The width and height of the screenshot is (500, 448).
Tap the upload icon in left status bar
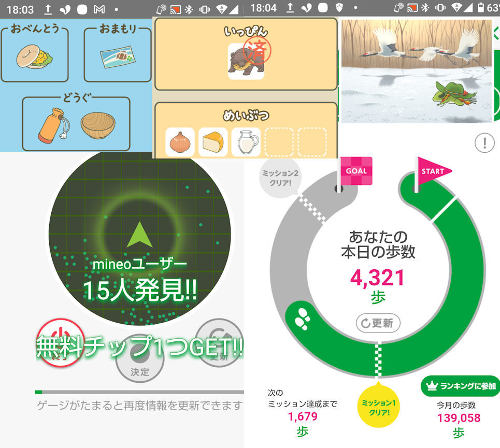click(48, 9)
